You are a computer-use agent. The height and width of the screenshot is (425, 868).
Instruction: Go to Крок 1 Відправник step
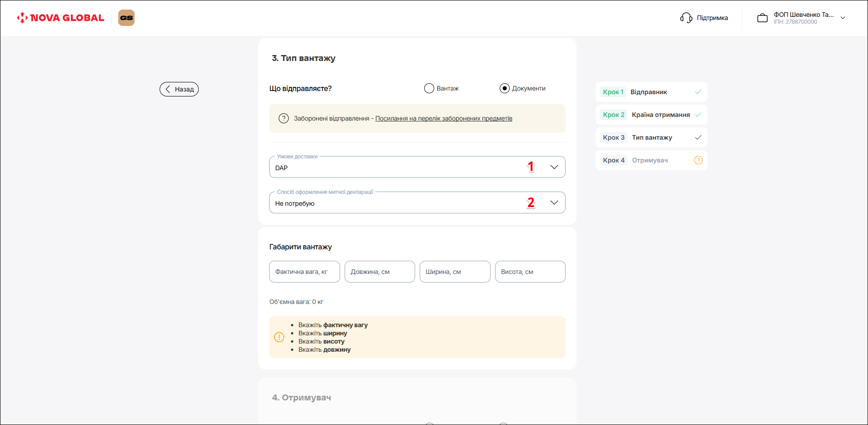651,92
